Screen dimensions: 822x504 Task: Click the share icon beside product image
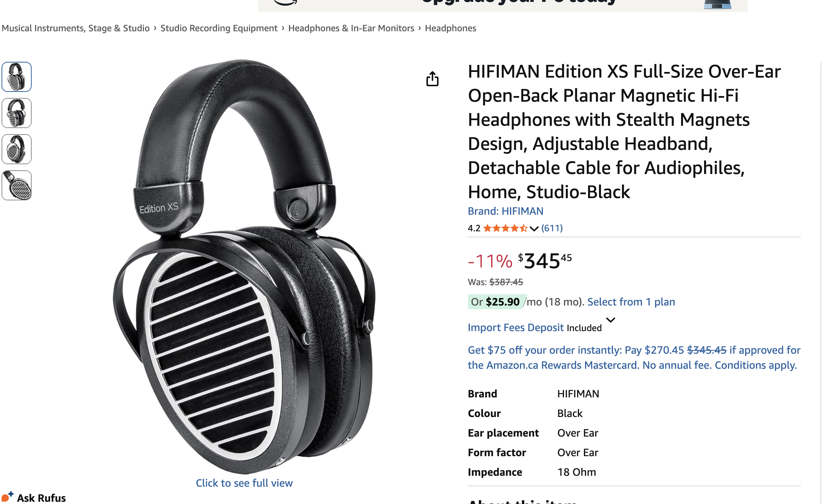(x=432, y=79)
